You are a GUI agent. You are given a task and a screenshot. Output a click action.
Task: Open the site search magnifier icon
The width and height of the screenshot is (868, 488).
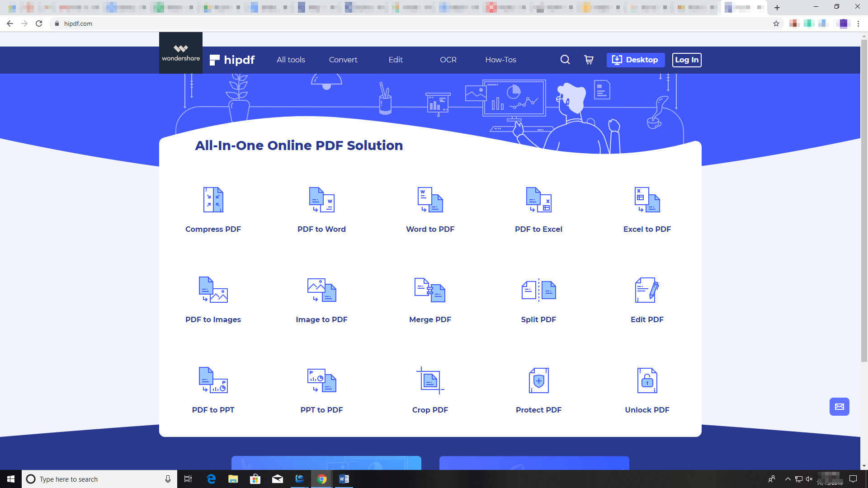[x=565, y=60]
